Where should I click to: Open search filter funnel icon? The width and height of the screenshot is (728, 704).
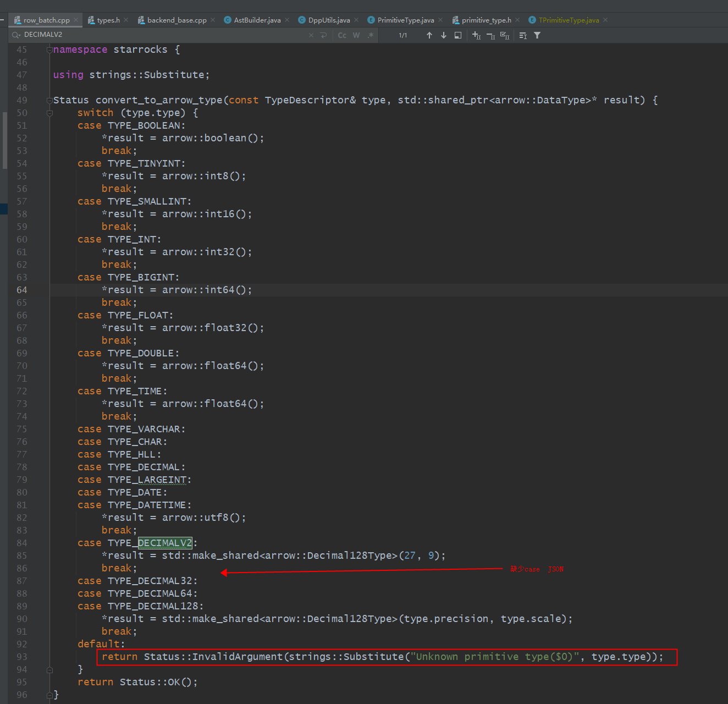click(x=537, y=35)
